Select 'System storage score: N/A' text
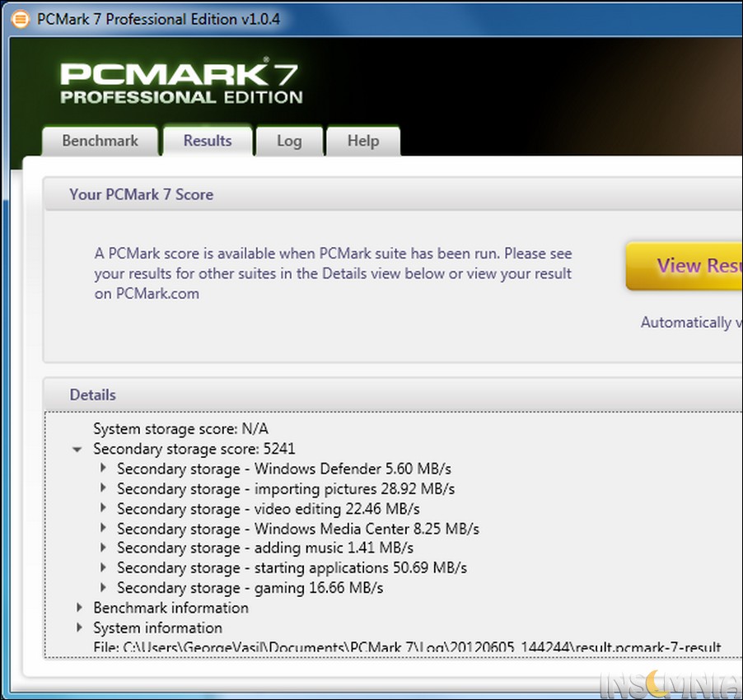This screenshot has height=700, width=743. coord(180,428)
